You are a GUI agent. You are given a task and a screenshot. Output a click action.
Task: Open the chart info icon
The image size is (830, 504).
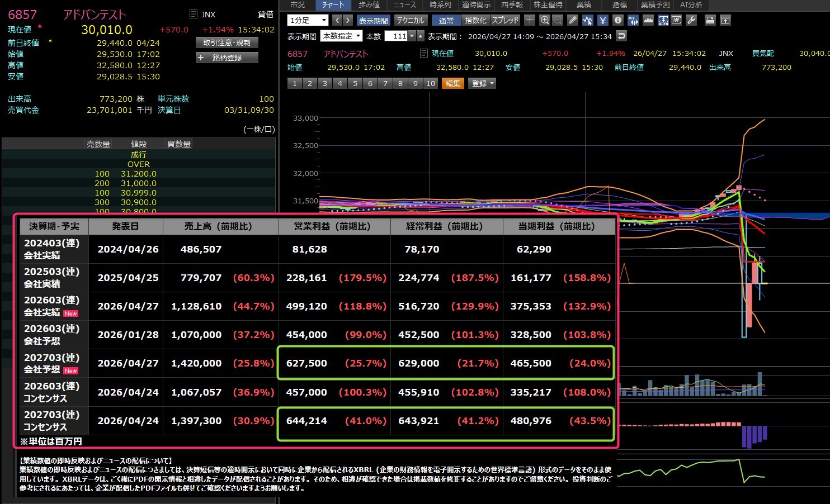coord(618,20)
